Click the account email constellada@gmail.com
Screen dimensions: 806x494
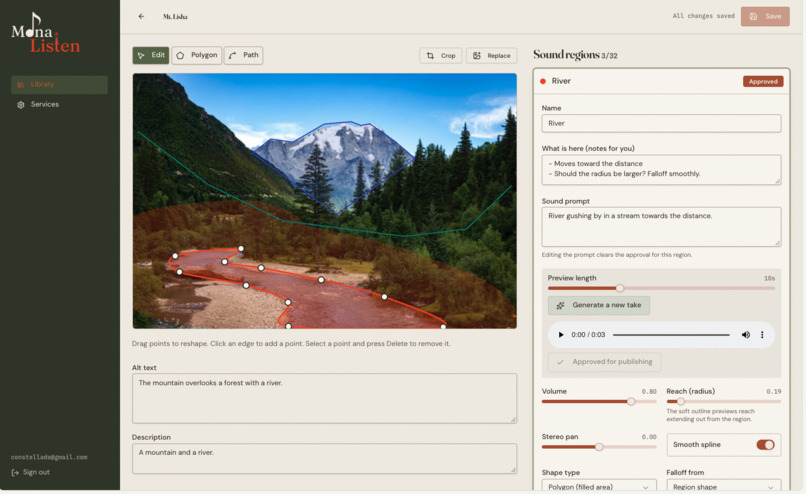point(49,457)
